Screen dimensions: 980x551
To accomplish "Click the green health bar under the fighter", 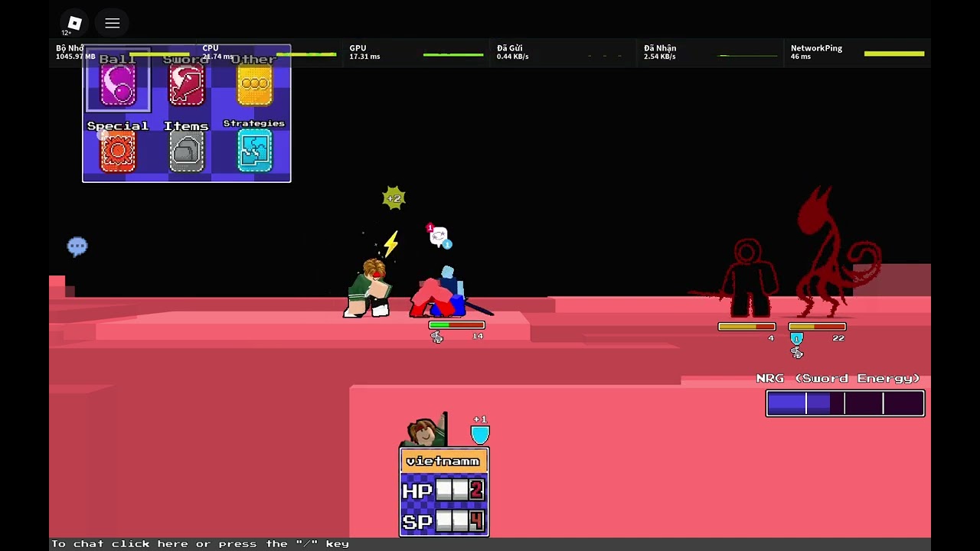I will click(x=456, y=325).
